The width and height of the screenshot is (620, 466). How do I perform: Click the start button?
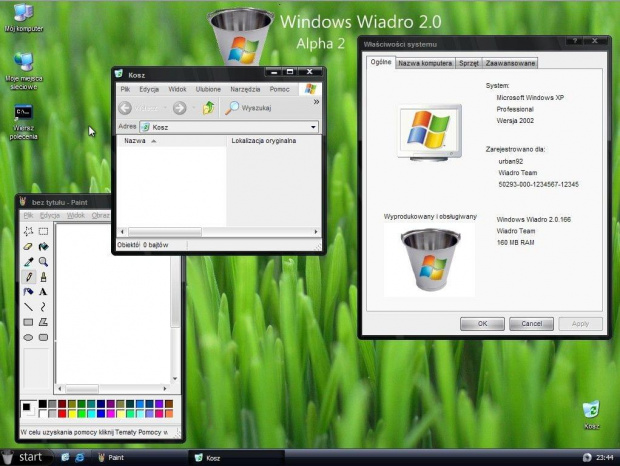(x=26, y=457)
